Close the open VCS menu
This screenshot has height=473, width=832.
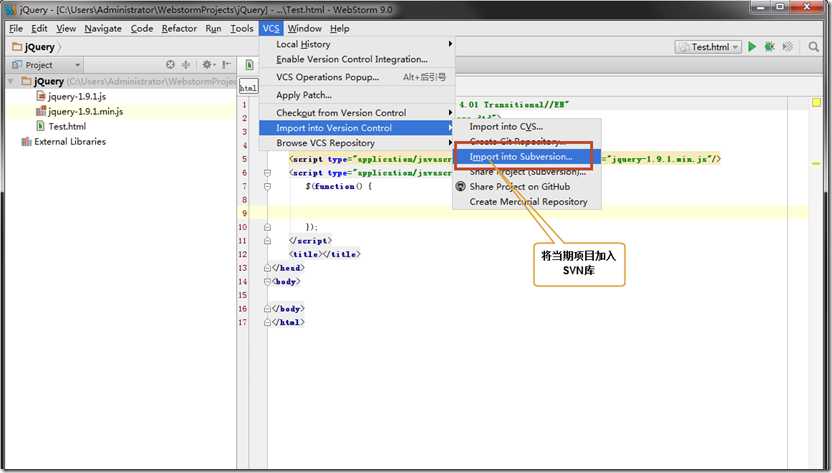[271, 29]
